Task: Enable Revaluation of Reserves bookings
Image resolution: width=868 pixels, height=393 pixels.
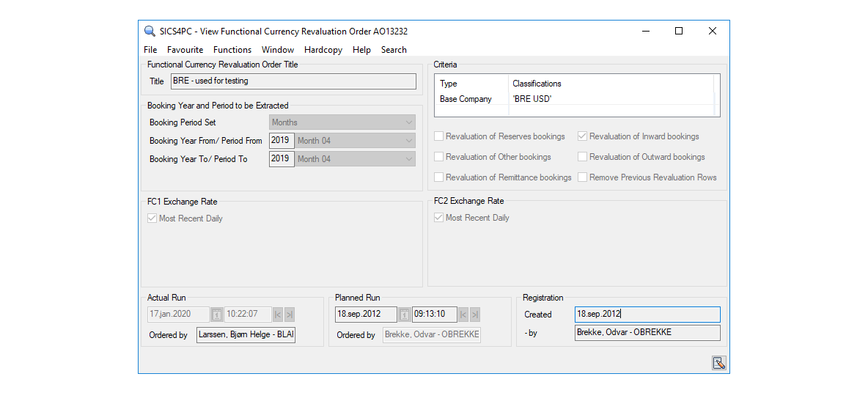Action: (439, 136)
